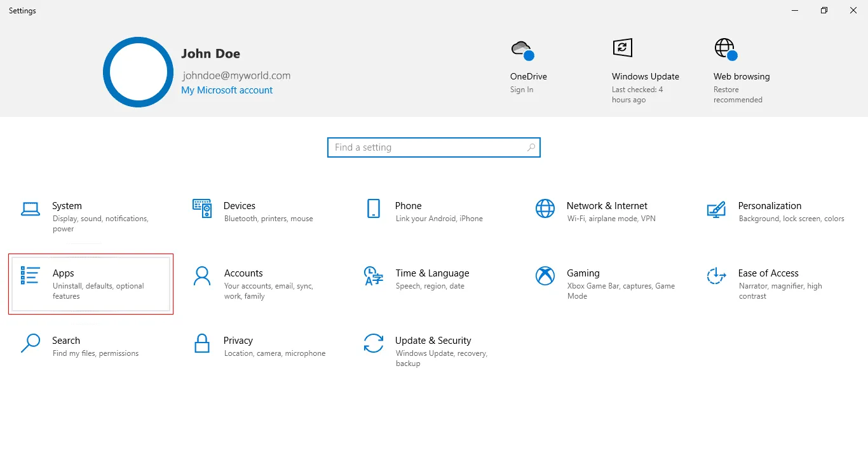Click the Windows Update status icon
Image resolution: width=868 pixels, height=469 pixels.
click(x=623, y=47)
